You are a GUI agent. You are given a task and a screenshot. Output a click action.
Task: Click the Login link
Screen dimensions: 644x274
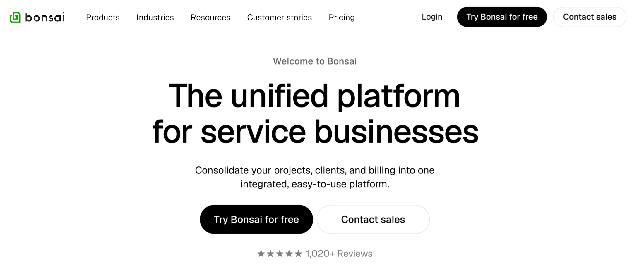[432, 17]
